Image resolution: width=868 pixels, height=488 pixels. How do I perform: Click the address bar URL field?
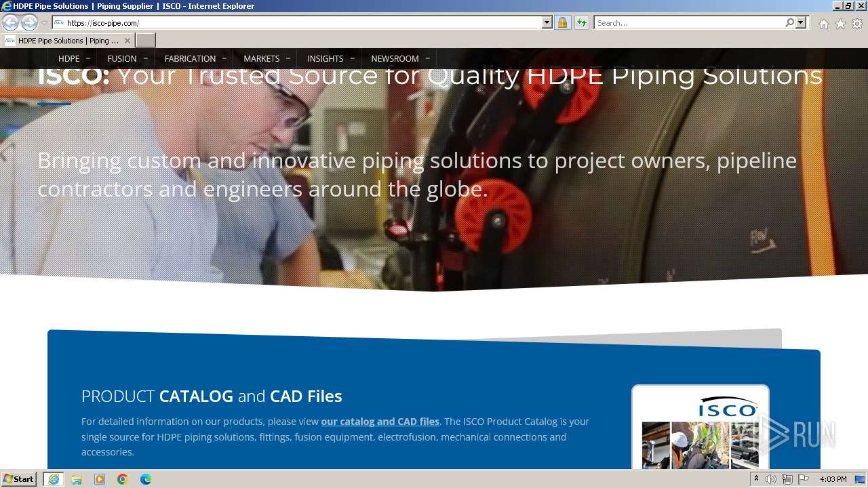click(296, 22)
